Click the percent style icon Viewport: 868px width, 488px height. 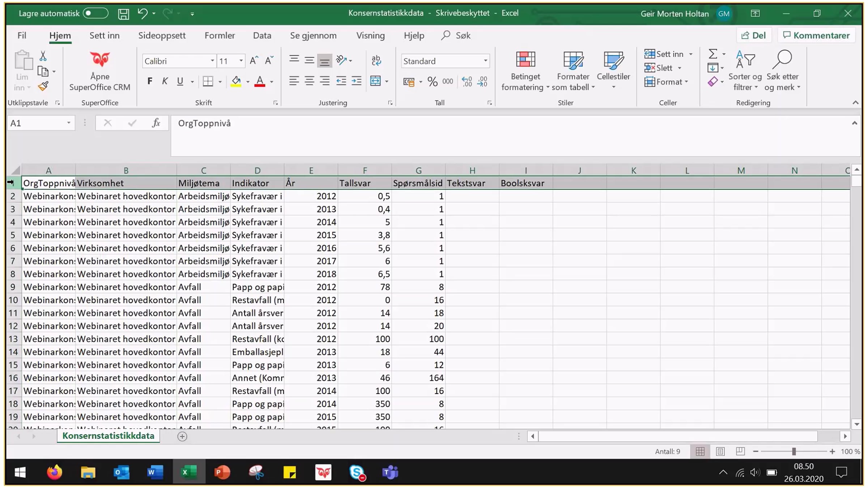pos(432,81)
